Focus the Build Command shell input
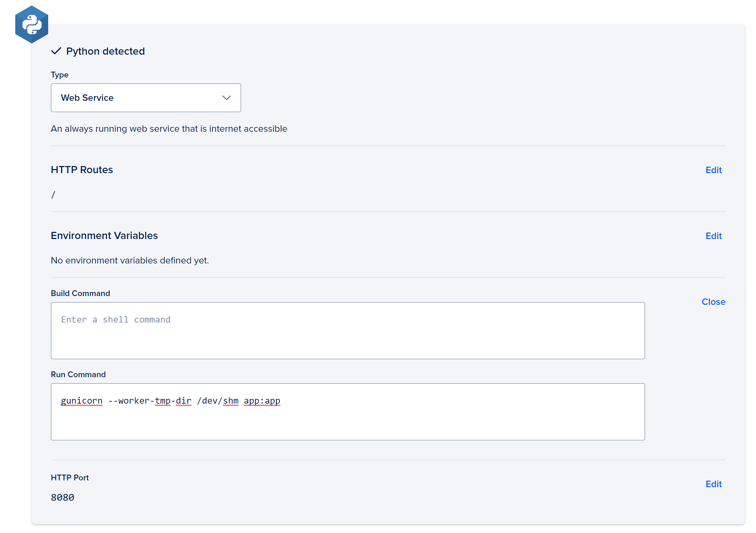Viewport: 756px width, 533px height. point(348,330)
